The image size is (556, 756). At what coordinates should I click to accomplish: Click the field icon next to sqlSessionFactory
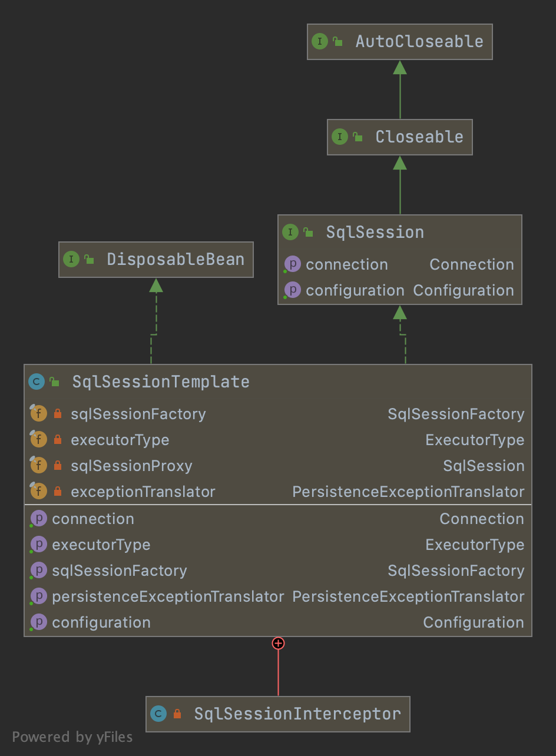click(x=38, y=414)
